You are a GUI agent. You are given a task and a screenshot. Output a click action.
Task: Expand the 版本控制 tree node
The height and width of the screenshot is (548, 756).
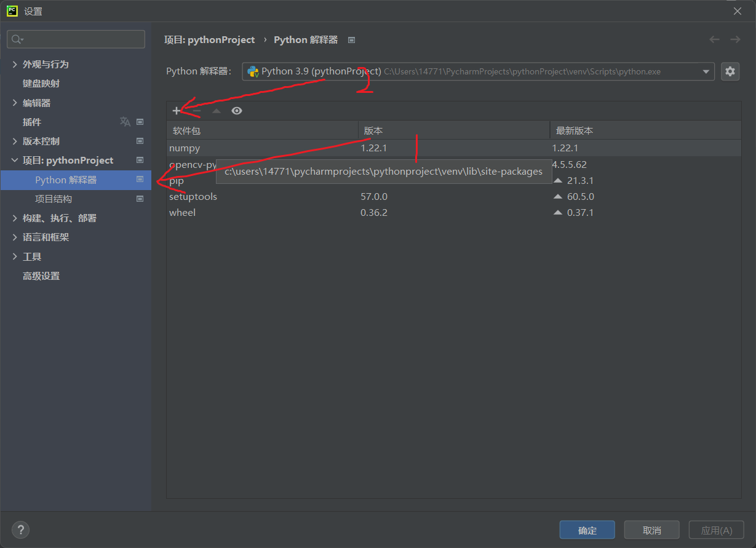pos(15,141)
